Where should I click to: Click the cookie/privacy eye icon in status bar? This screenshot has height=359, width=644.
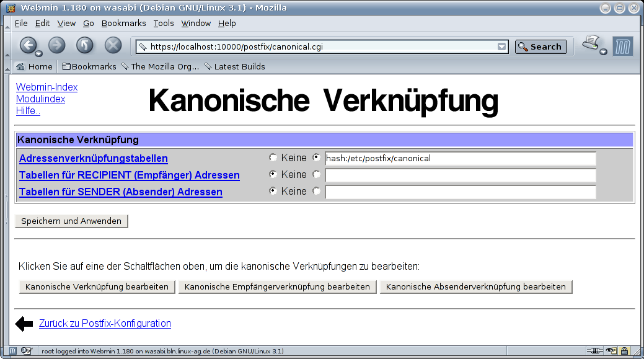[612, 351]
